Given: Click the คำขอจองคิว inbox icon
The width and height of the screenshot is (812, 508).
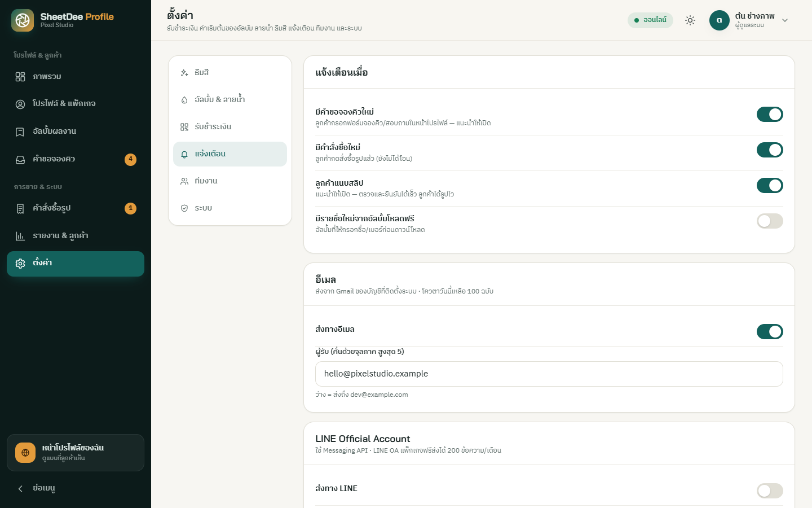Looking at the screenshot, I should click(20, 160).
